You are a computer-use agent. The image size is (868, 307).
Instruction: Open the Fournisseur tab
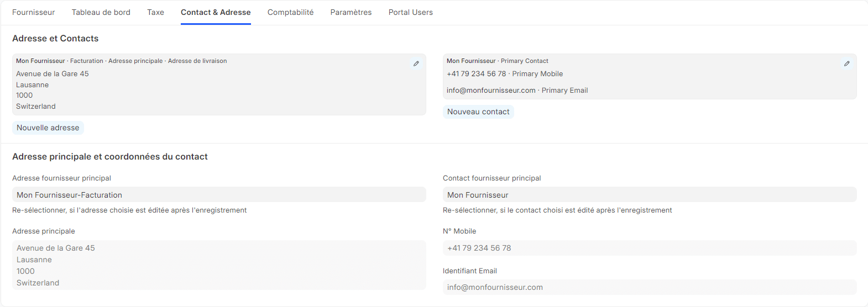34,12
